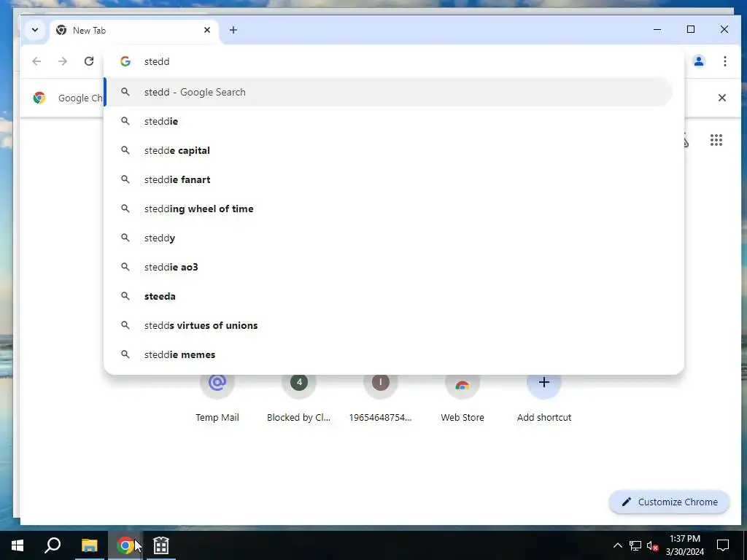Screen dimensions: 747x560
Task: Open the notifications action center
Action: [x=723, y=545]
